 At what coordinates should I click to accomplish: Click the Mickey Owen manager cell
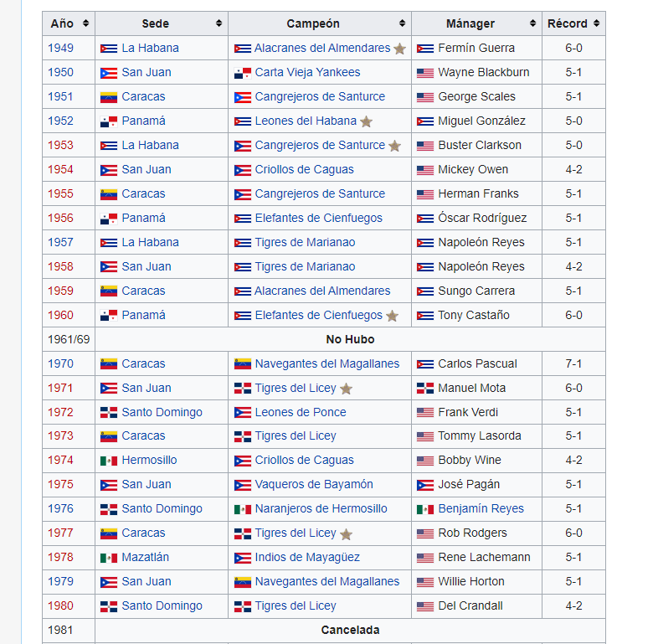pyautogui.click(x=477, y=169)
